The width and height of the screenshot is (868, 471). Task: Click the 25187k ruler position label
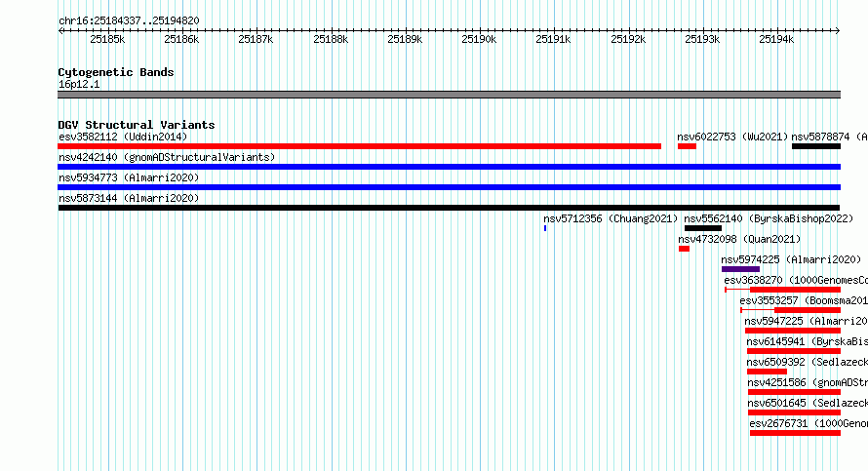[256, 39]
